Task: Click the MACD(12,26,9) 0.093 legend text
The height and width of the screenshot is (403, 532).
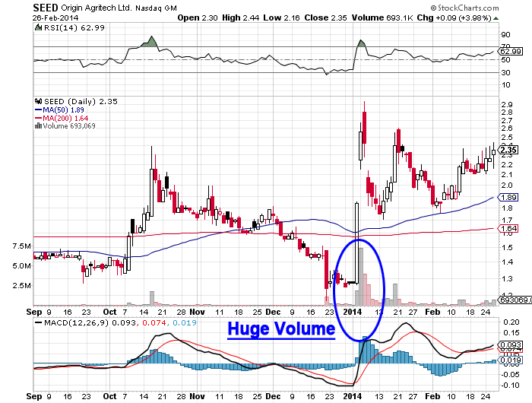Action: tap(90, 322)
